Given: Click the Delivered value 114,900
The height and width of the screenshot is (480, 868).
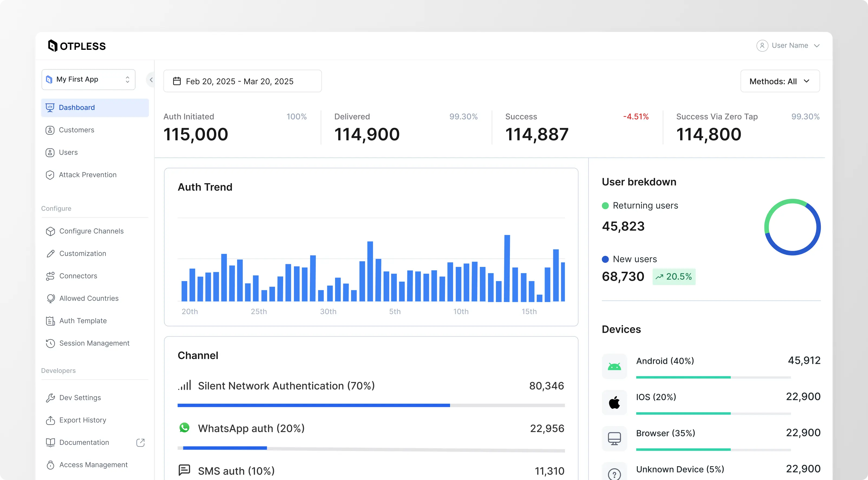Looking at the screenshot, I should click(367, 134).
